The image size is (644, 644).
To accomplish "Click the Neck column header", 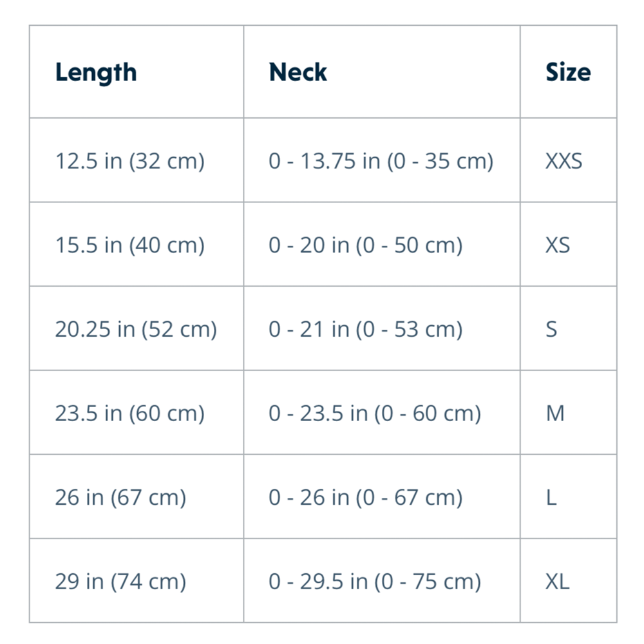I will pos(298,72).
